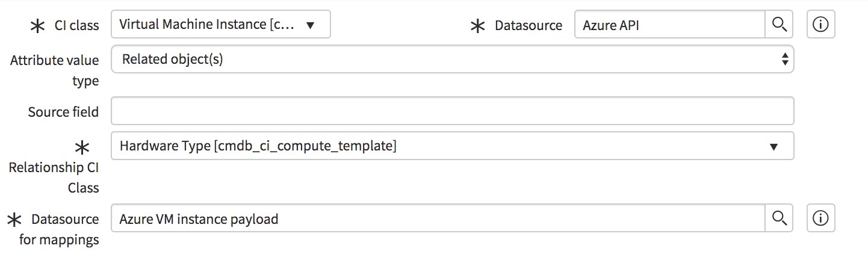The width and height of the screenshot is (868, 260).
Task: Click the Datasource for mappings label text
Action: point(59,229)
